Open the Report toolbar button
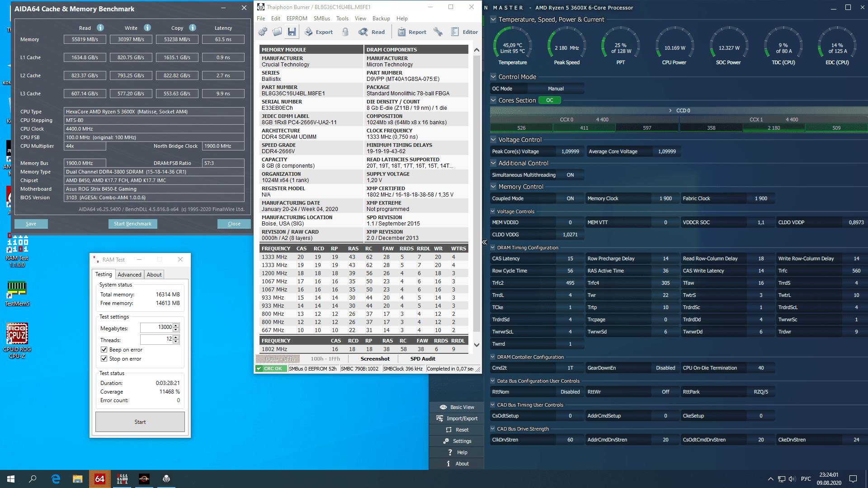This screenshot has height=488, width=868. tap(412, 32)
